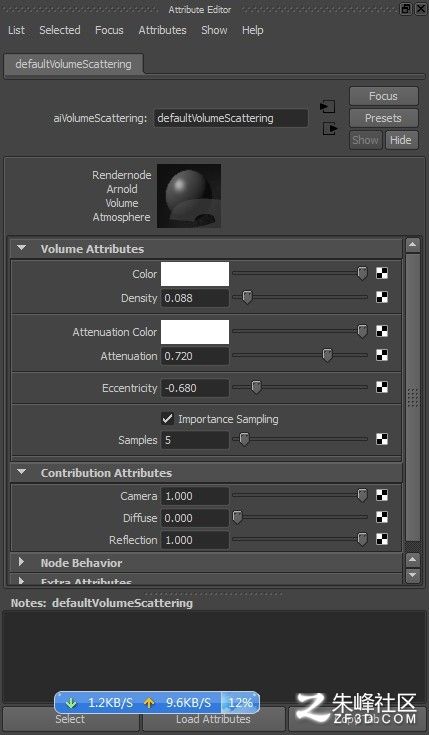This screenshot has height=735, width=429.
Task: Click the Color map checker icon
Action: pyautogui.click(x=382, y=273)
